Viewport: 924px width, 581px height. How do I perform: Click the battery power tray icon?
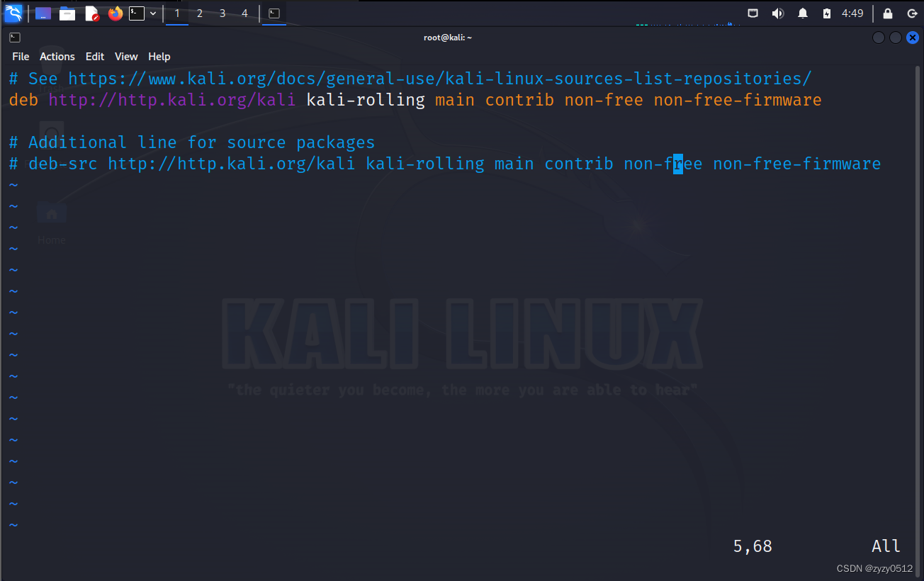(827, 13)
